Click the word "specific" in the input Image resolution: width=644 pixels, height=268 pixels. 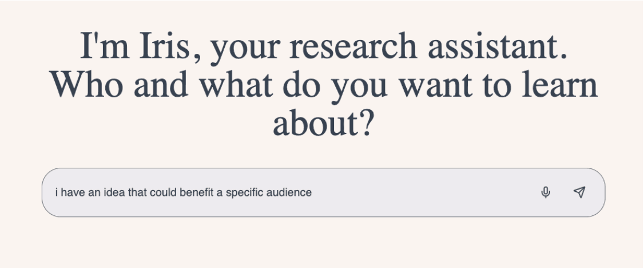tap(244, 192)
